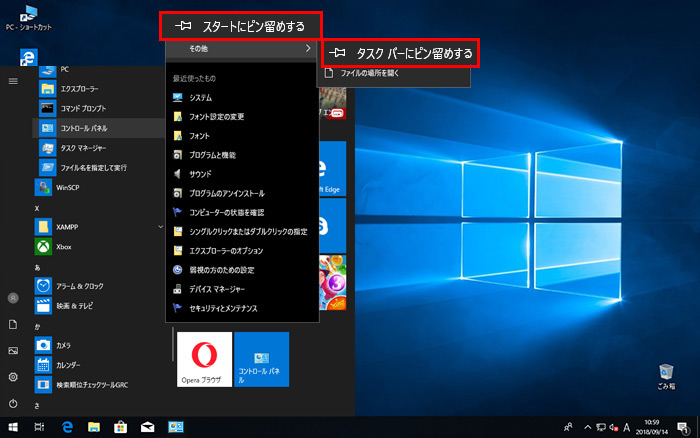The height and width of the screenshot is (438, 700).
Task: Select コントロール パネル in the app list
Action: coord(98,128)
